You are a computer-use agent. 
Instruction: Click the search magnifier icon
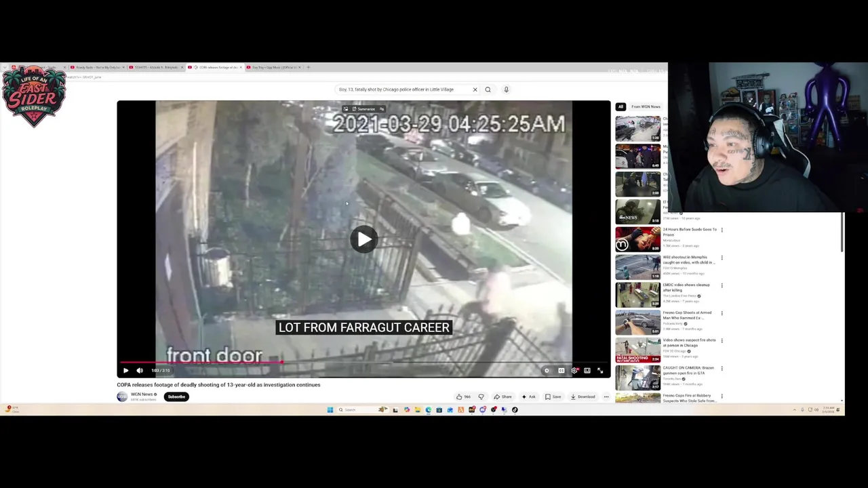[x=488, y=89]
